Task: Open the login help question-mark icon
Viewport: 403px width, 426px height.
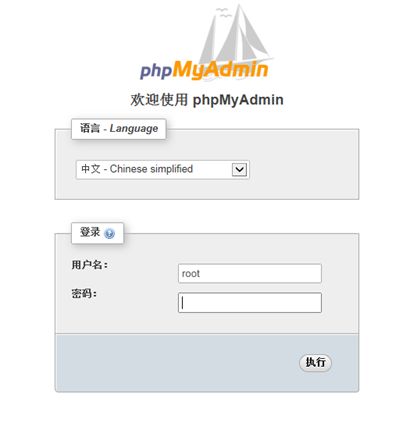Action: [109, 233]
